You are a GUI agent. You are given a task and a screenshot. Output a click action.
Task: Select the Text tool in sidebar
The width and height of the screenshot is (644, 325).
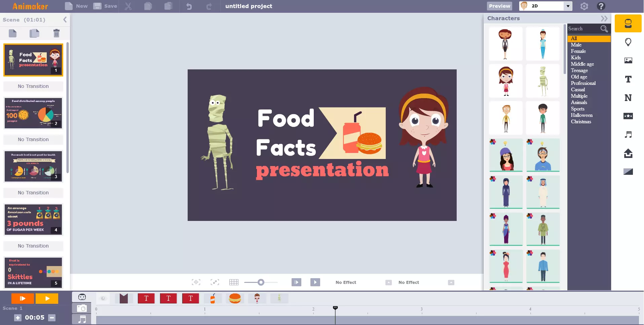click(x=628, y=79)
